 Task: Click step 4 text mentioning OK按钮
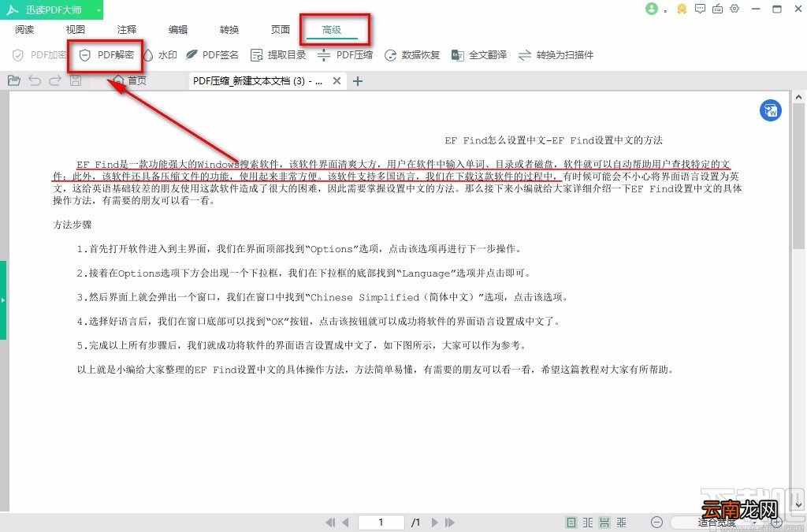[x=318, y=322]
